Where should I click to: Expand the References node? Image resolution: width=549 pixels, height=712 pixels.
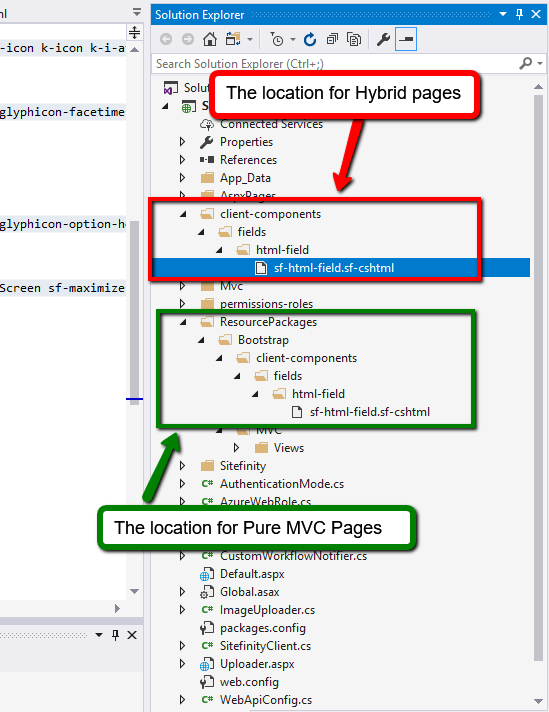click(183, 160)
